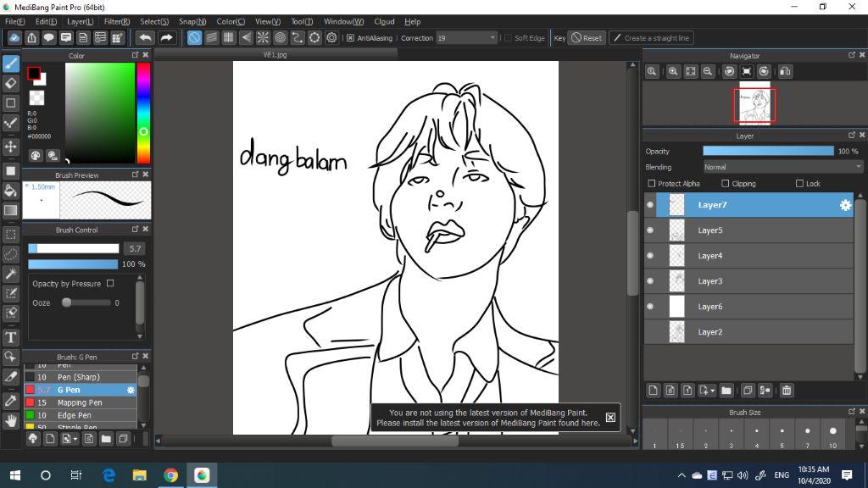Select the rectangular Select tool
The width and height of the screenshot is (868, 488).
click(x=11, y=235)
